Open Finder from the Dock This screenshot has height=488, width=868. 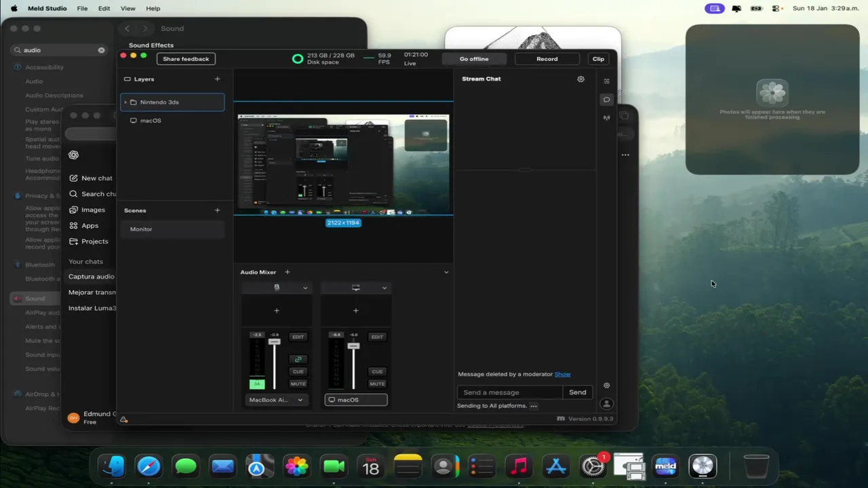coord(112,466)
